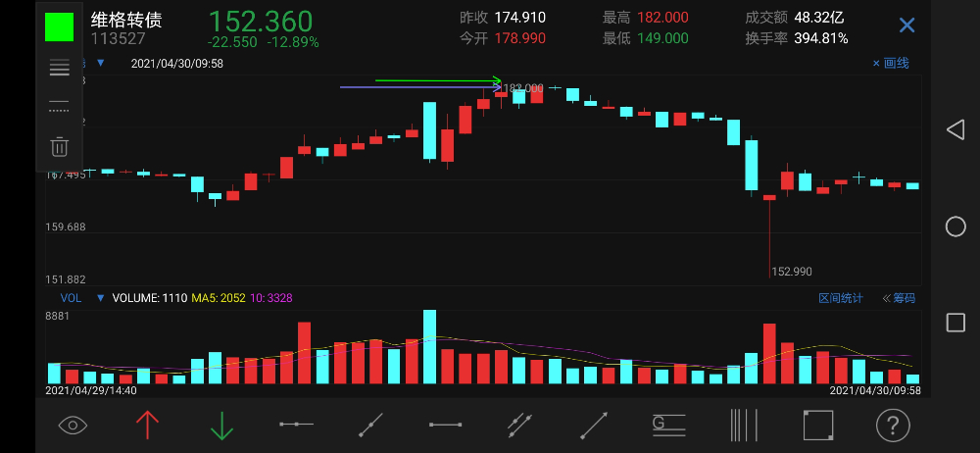
Task: Tap the MA5: 2052 volume average label
Action: pos(219,298)
